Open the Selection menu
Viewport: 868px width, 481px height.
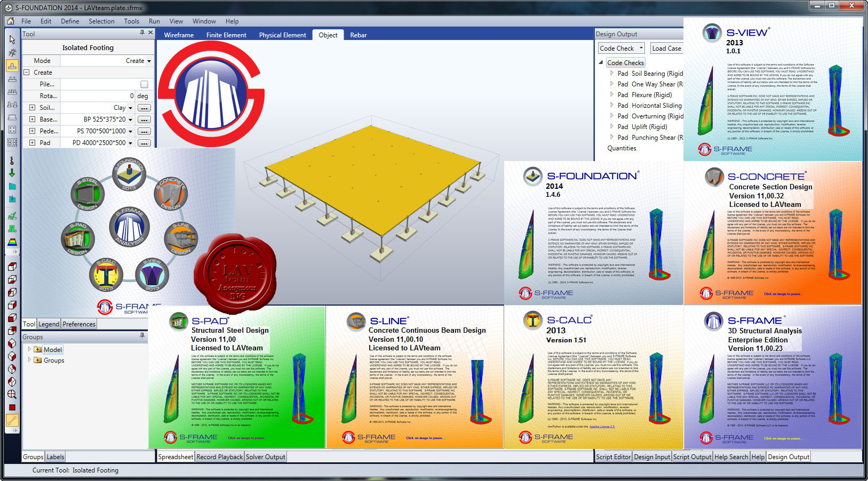click(x=101, y=21)
